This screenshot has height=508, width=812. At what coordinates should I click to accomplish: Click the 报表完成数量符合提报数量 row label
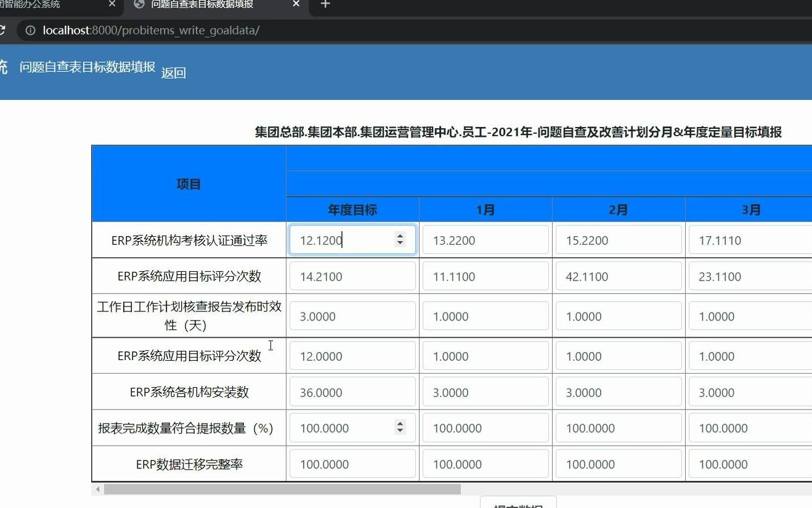click(185, 428)
